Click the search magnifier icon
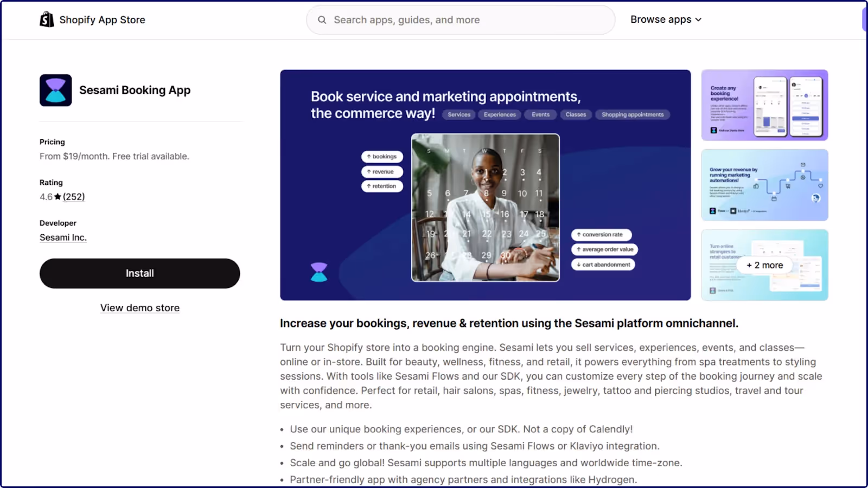 tap(322, 20)
